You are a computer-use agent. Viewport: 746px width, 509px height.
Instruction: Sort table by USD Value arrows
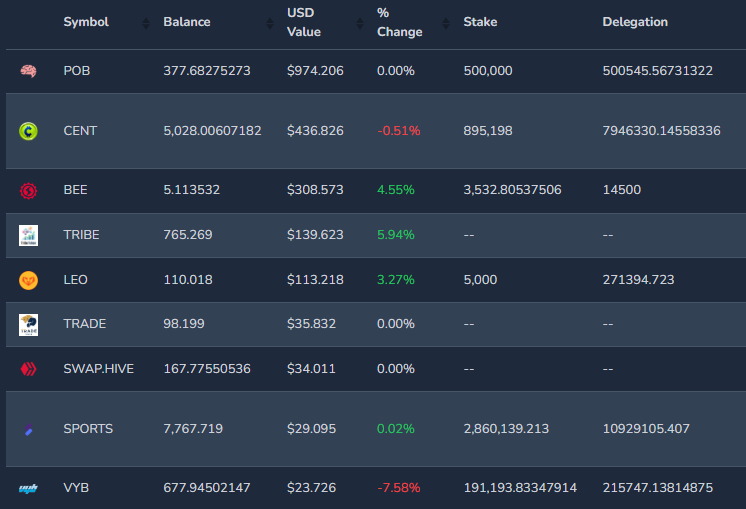pos(360,23)
